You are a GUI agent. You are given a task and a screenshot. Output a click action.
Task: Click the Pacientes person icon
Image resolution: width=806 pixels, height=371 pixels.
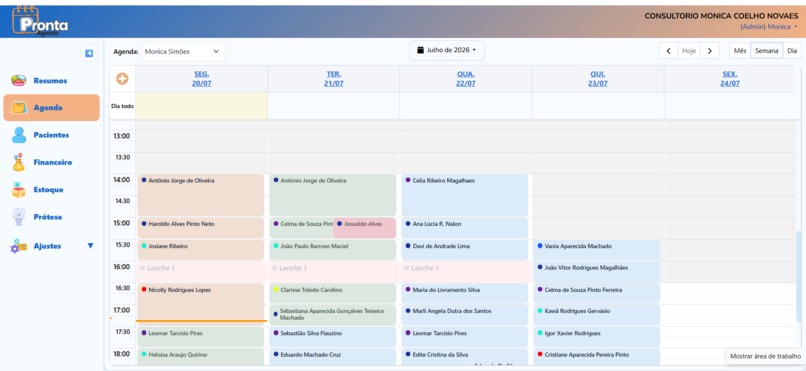point(19,135)
